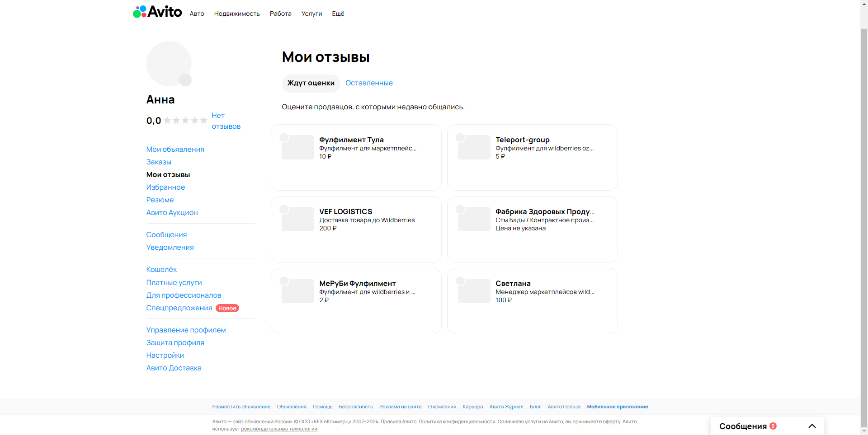868x435 pixels.
Task: Open О компании footer link
Action: point(442,407)
